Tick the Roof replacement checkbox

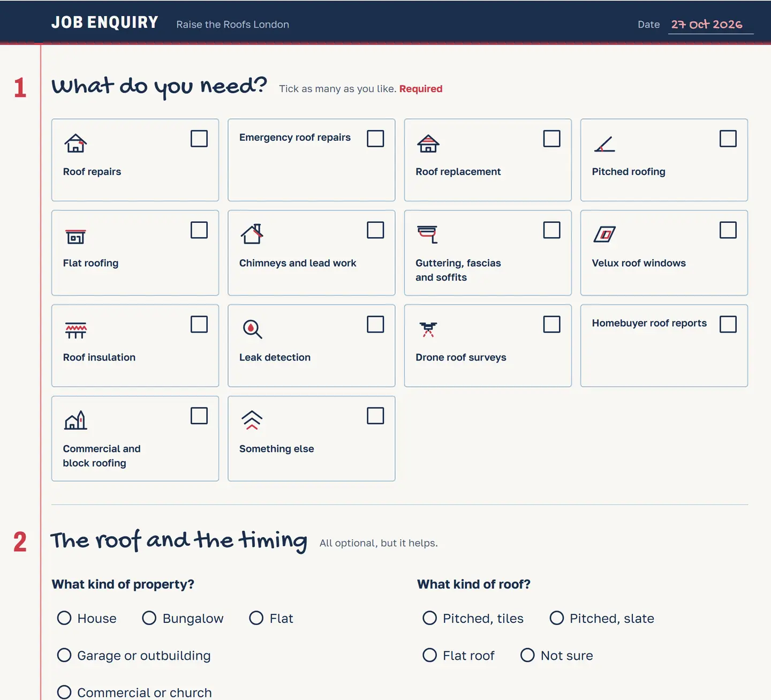tap(552, 139)
